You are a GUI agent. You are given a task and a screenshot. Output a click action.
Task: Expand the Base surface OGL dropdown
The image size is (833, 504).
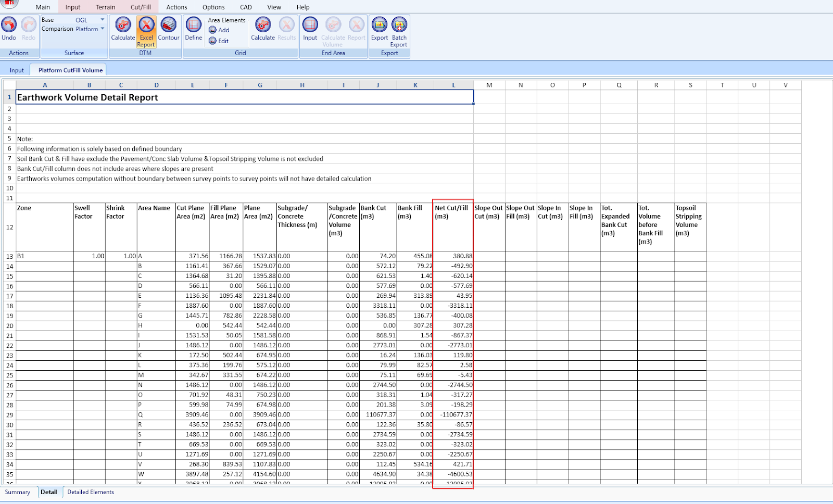pyautogui.click(x=103, y=20)
